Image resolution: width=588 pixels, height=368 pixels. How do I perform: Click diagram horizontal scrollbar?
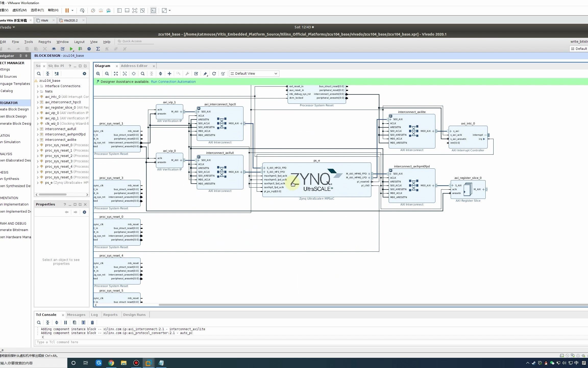click(x=373, y=305)
